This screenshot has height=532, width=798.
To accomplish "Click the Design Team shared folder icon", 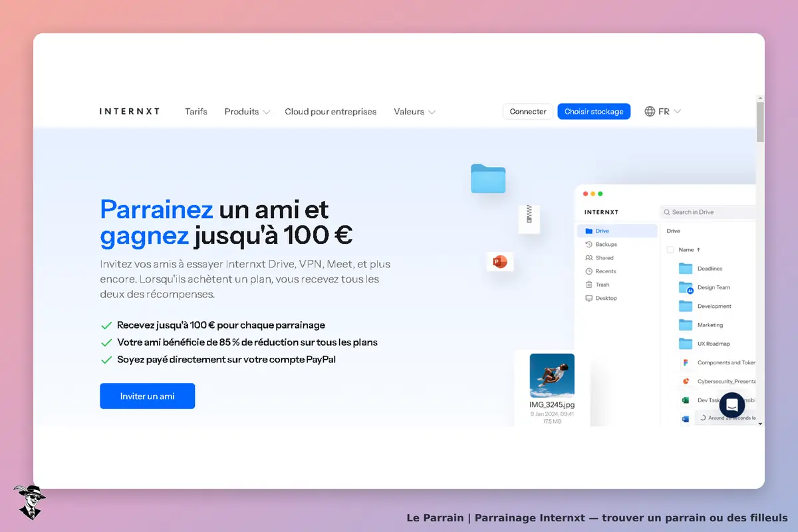I will 686,287.
